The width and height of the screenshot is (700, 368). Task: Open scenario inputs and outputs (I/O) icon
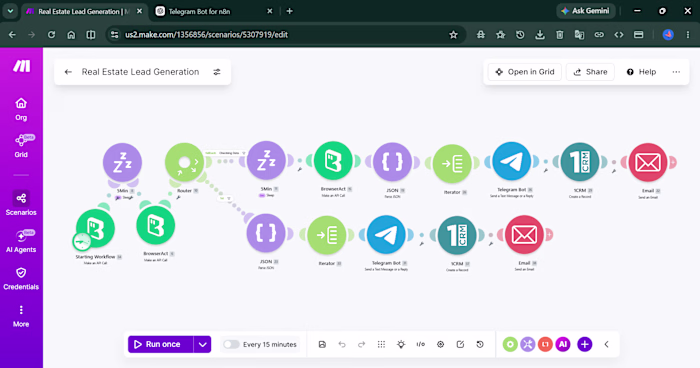(x=421, y=344)
